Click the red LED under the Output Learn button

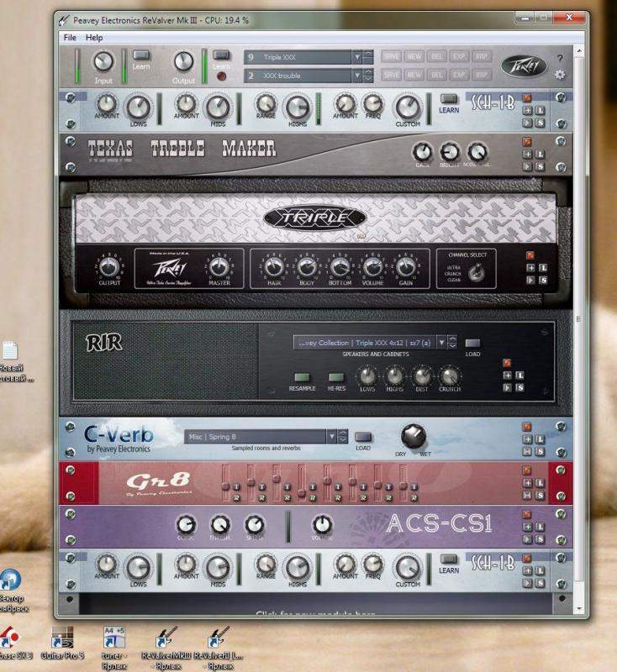(x=221, y=76)
